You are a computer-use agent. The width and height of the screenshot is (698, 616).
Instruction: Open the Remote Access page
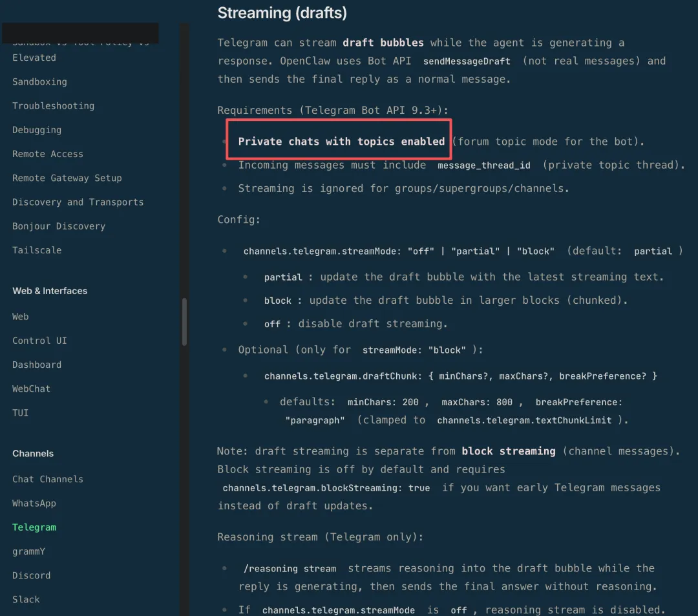point(48,154)
